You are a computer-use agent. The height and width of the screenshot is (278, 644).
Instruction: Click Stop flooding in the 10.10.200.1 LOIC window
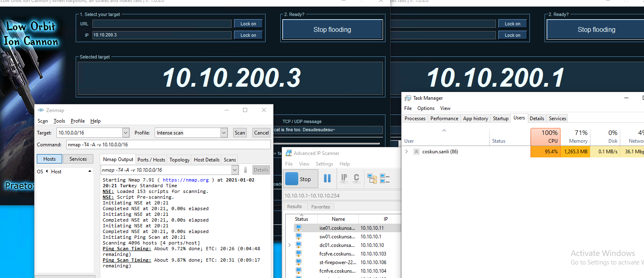pyautogui.click(x=596, y=29)
